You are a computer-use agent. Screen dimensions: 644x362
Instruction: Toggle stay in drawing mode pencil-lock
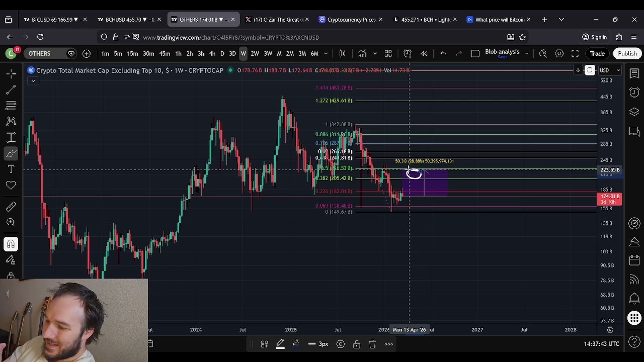11,260
